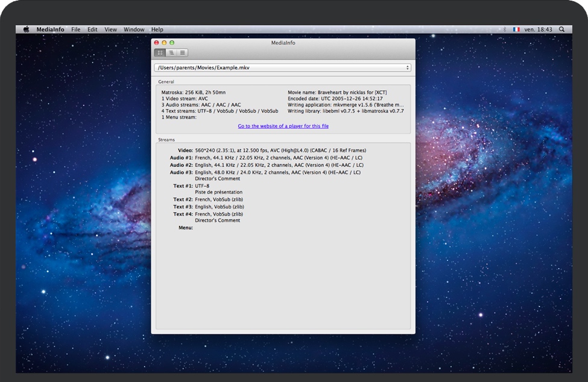The width and height of the screenshot is (588, 382).
Task: Switch to the Text view icon
Action: click(182, 53)
